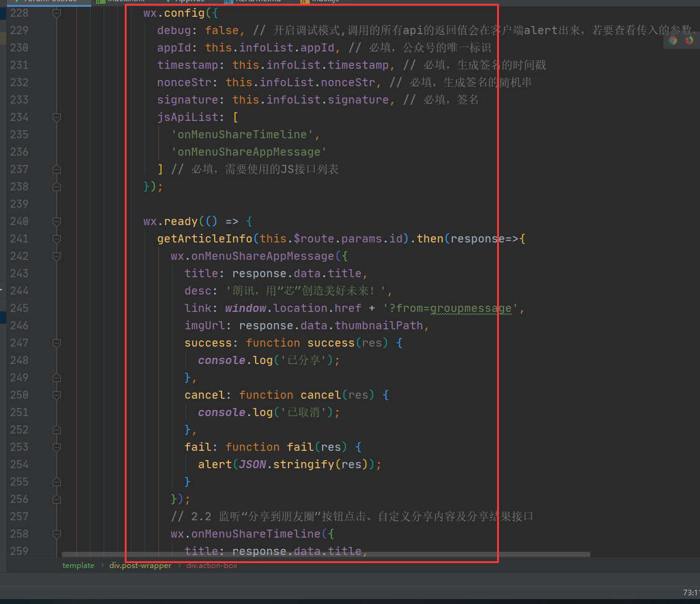Click 'cancel' key on line 250
This screenshot has height=604, width=700.
pos(205,395)
